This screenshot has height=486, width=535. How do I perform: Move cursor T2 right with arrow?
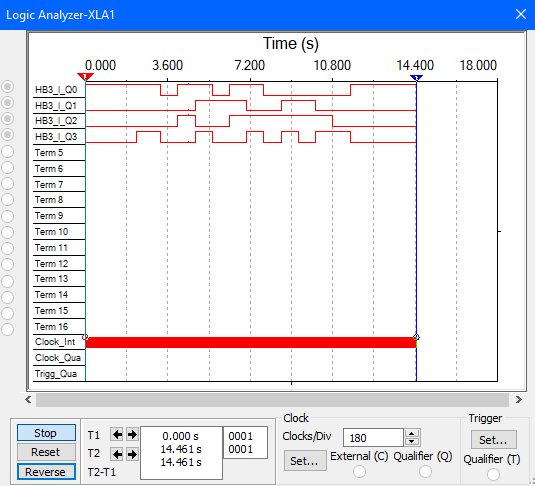click(x=132, y=454)
